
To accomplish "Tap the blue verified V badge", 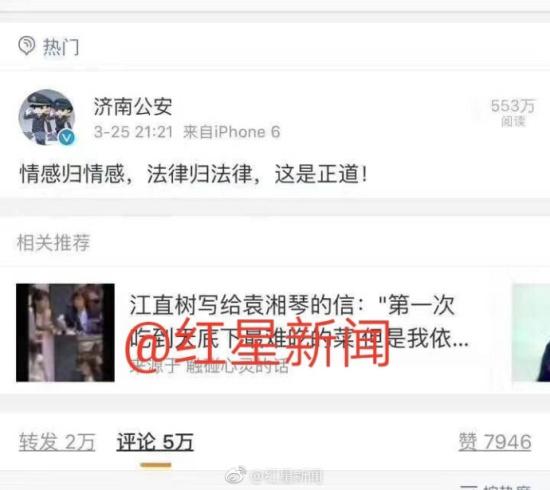I will [x=67, y=137].
